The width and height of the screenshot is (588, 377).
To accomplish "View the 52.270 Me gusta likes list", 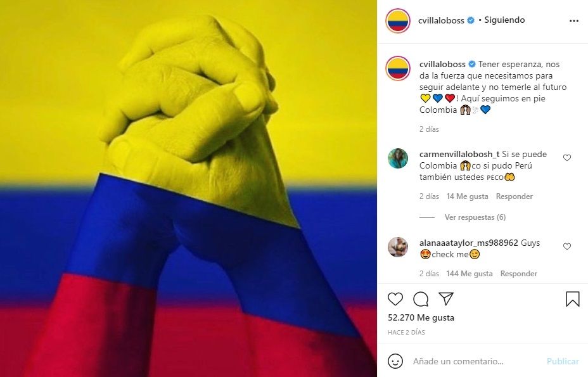I will (421, 317).
